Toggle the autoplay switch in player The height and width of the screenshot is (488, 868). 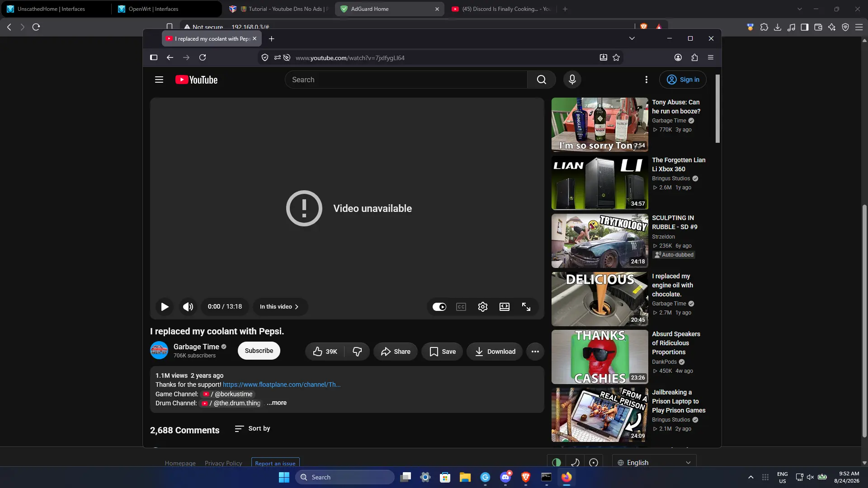click(x=439, y=307)
